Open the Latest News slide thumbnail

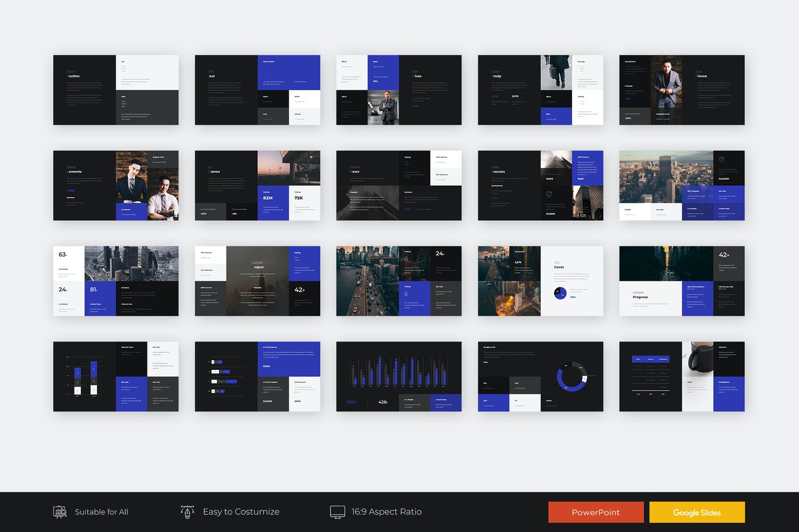pyautogui.click(x=398, y=185)
